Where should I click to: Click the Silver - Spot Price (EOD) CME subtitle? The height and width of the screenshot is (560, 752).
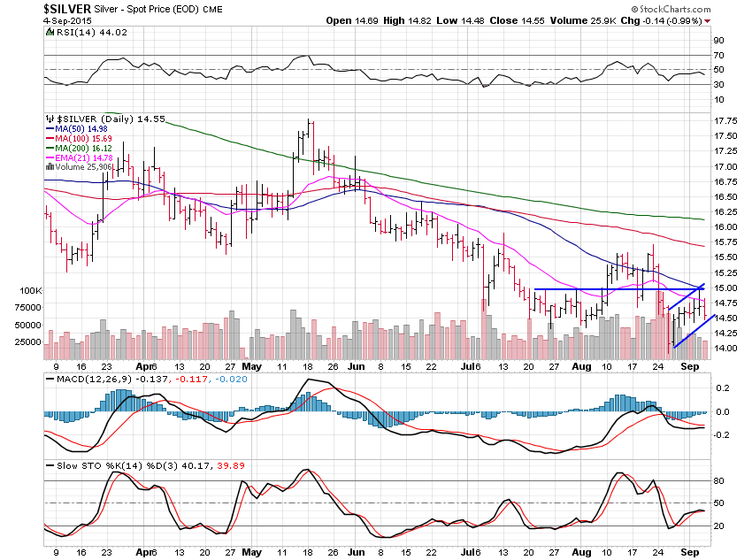(x=158, y=9)
